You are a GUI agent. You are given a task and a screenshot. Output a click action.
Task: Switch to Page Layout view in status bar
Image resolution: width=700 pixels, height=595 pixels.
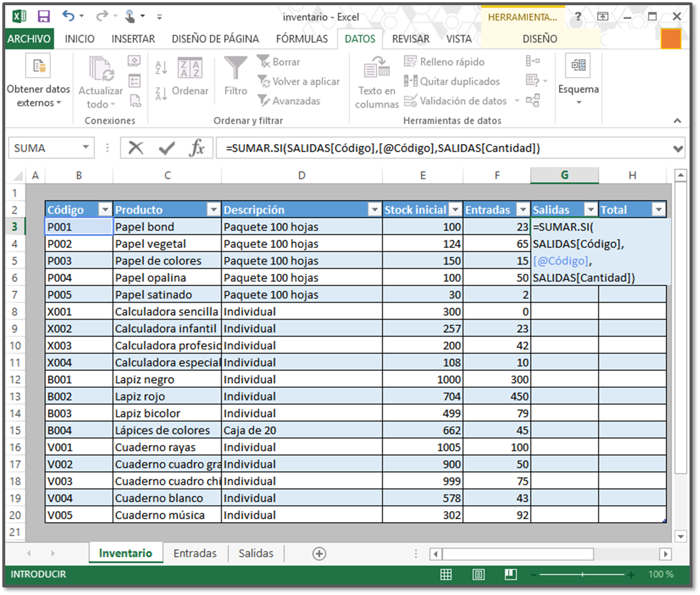478,575
